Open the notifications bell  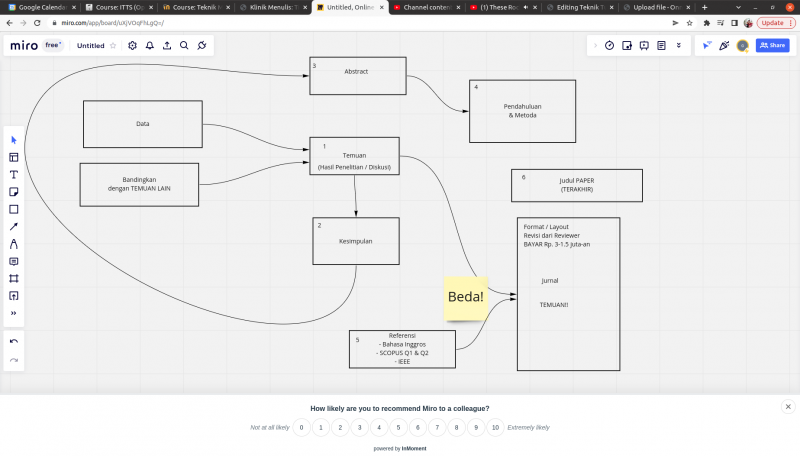coord(149,45)
